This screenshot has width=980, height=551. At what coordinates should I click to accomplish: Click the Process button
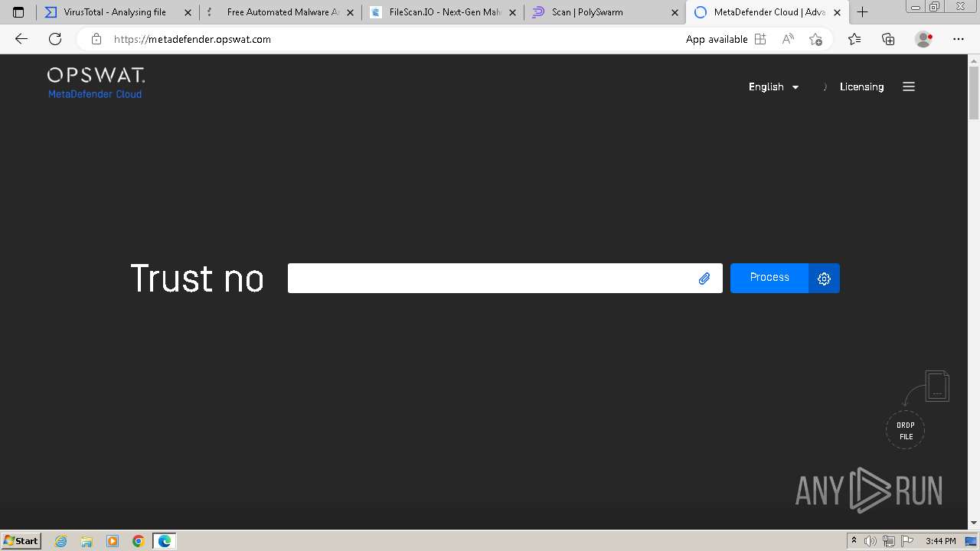(x=769, y=278)
